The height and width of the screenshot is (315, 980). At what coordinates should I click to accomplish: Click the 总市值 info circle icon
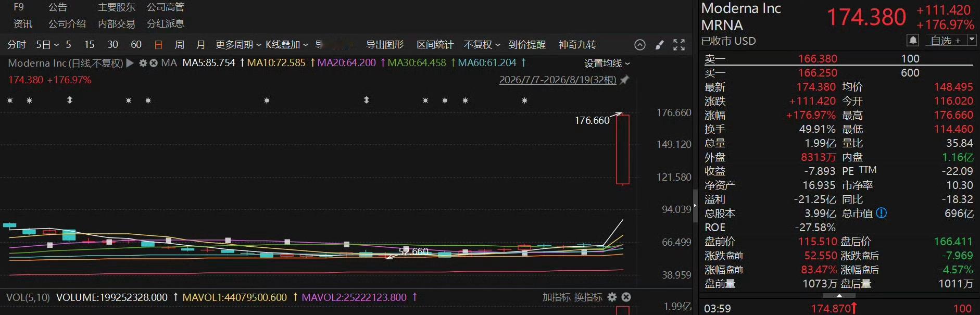881,213
